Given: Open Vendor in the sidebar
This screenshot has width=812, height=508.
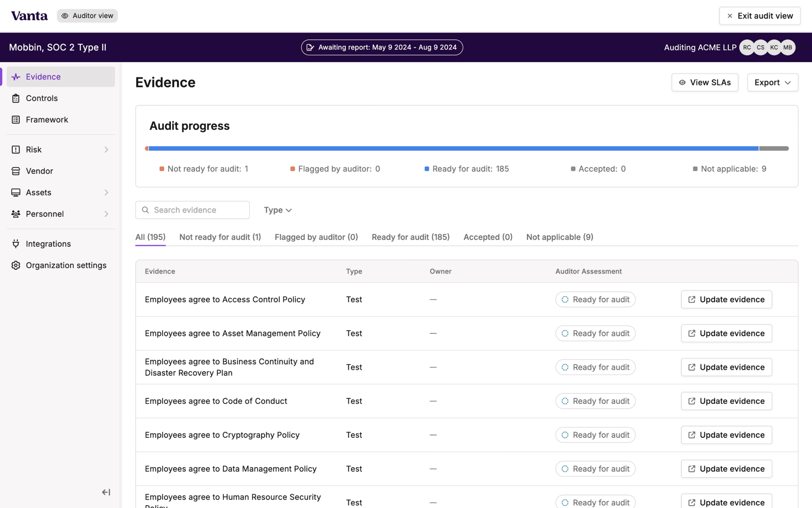Looking at the screenshot, I should [61, 171].
